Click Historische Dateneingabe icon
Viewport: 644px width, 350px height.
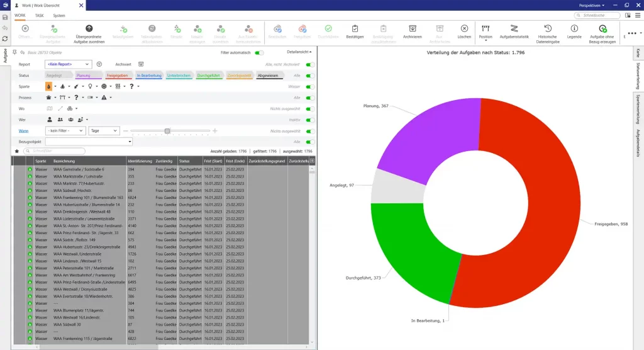(548, 29)
